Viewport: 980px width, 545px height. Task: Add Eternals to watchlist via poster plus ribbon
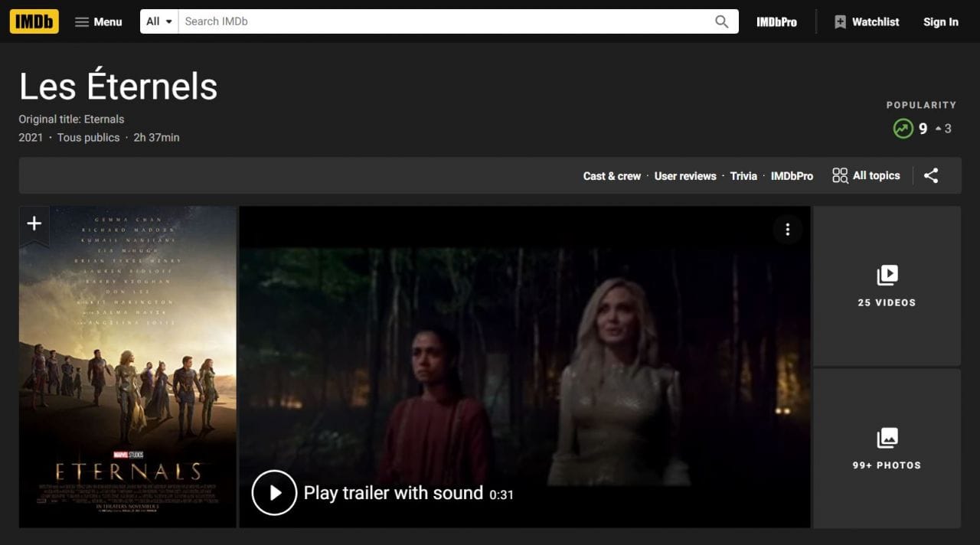34,224
